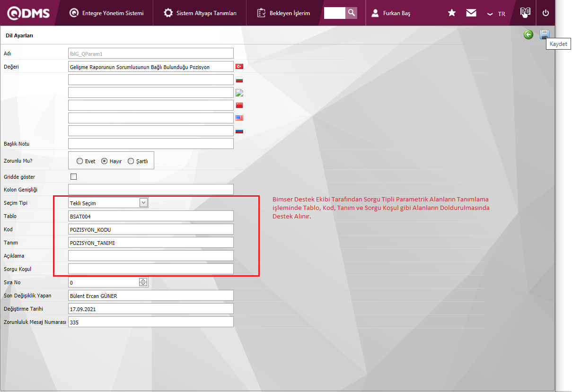Open messages via the envelope icon

471,13
